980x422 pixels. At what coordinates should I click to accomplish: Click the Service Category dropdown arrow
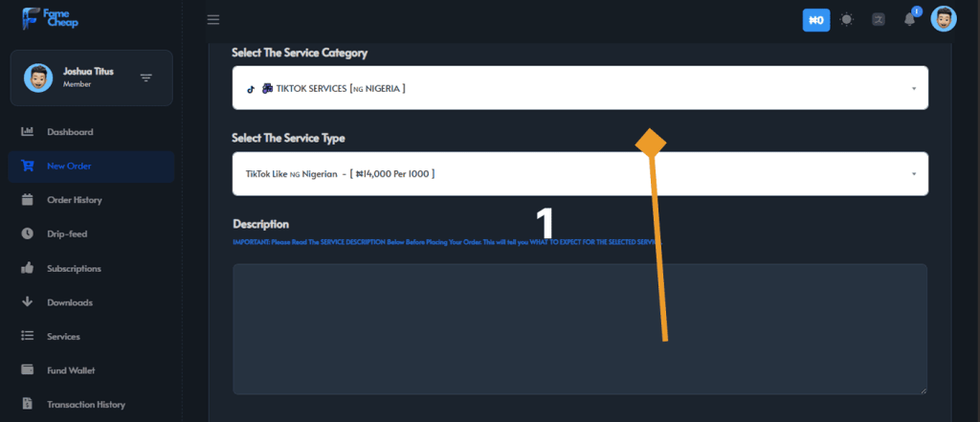point(914,89)
